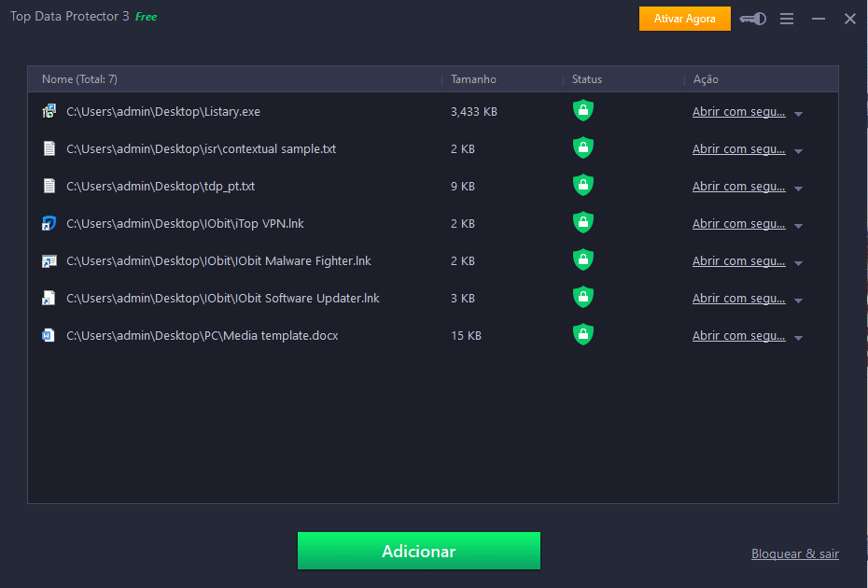Expand action dropdown for IObit Malware Fighter.lnk
This screenshot has width=868, height=588.
[x=798, y=263]
